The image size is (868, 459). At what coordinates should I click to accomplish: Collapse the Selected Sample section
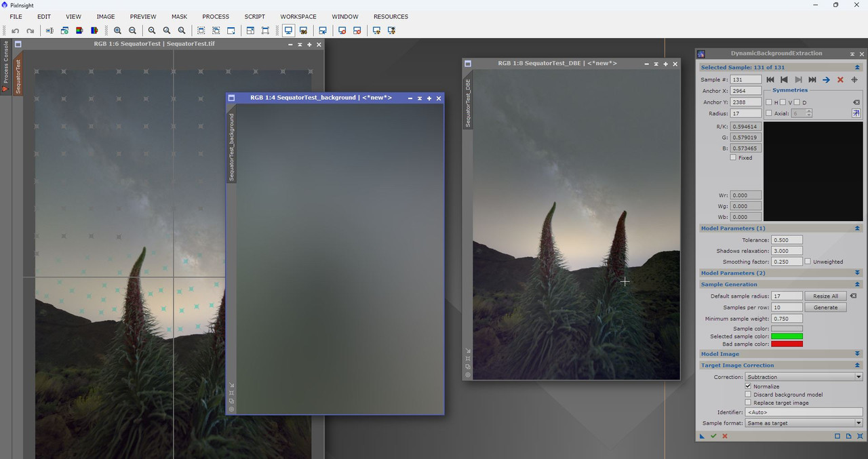[x=857, y=68]
